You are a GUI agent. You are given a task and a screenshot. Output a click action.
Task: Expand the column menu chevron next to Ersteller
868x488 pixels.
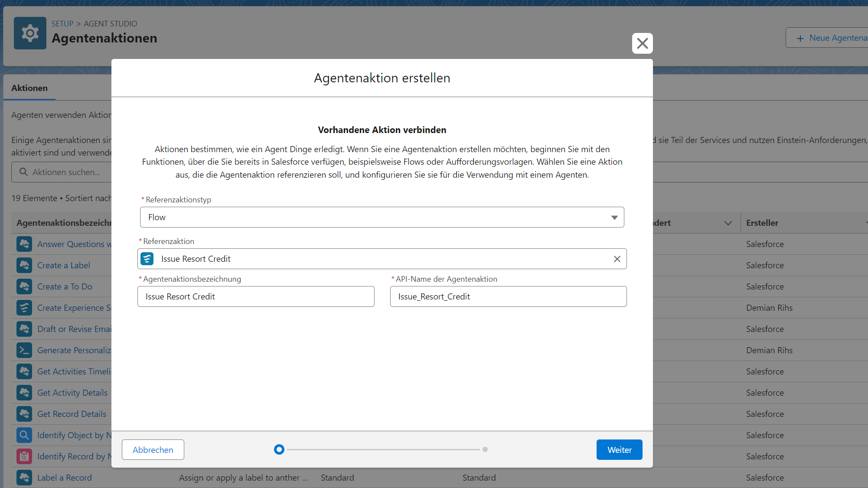click(728, 223)
